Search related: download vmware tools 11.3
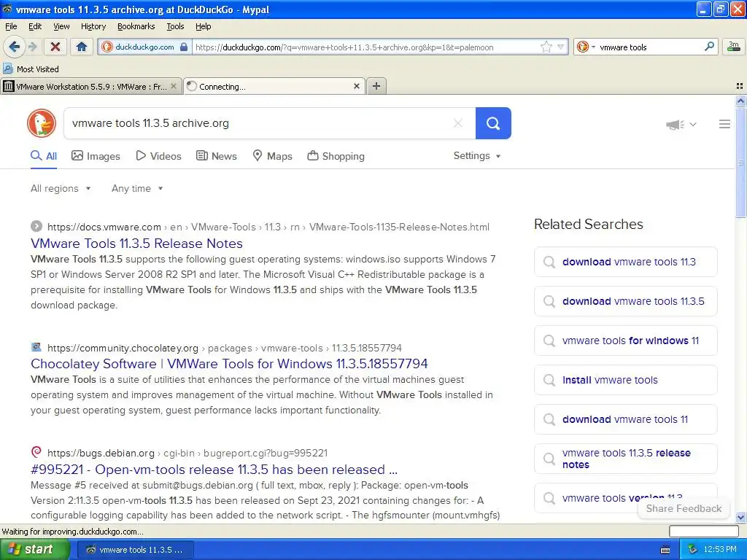Viewport: 747px width, 560px height. click(625, 262)
